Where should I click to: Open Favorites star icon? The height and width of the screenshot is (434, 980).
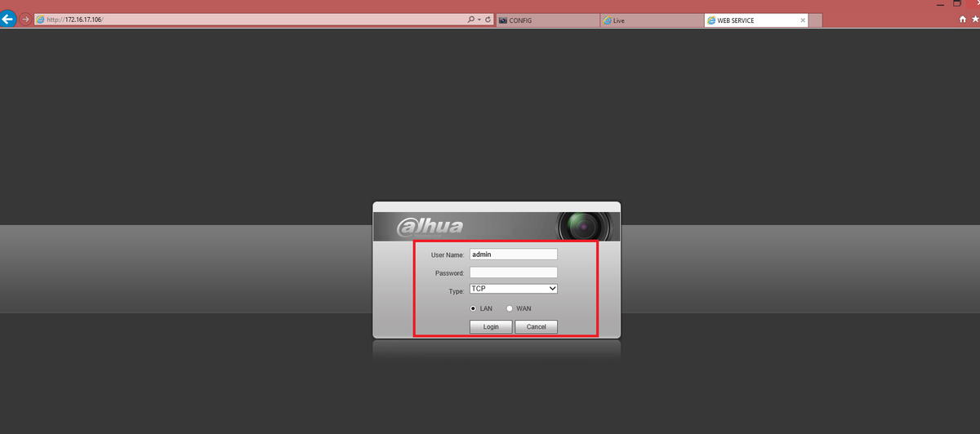click(975, 20)
